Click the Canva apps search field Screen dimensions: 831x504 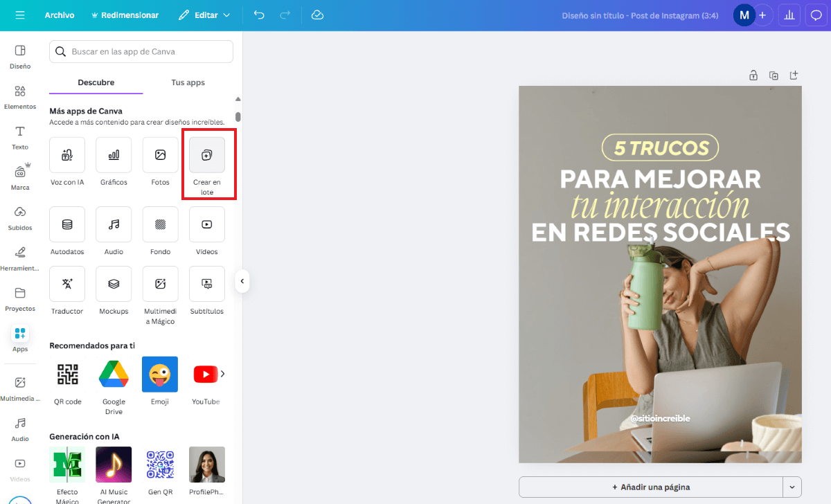[141, 51]
